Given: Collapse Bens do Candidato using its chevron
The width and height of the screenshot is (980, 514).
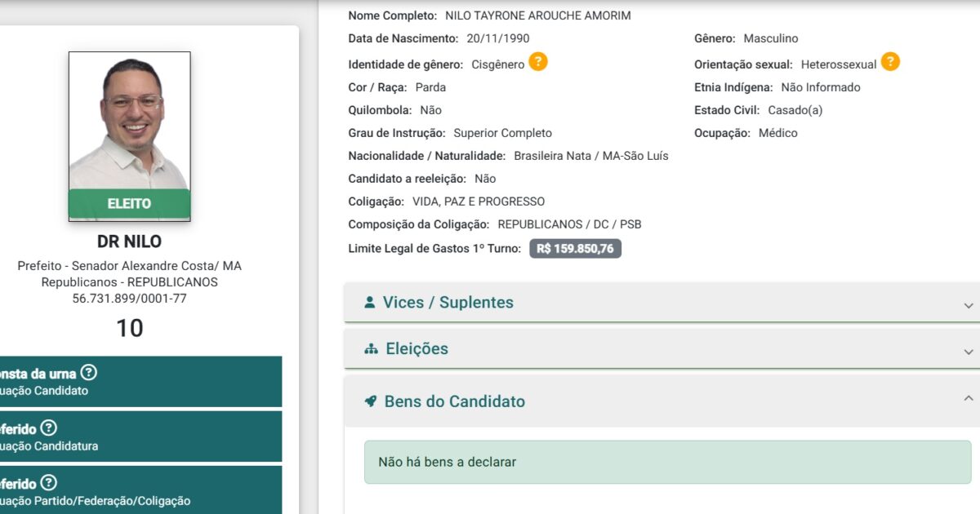Looking at the screenshot, I should pyautogui.click(x=968, y=399).
